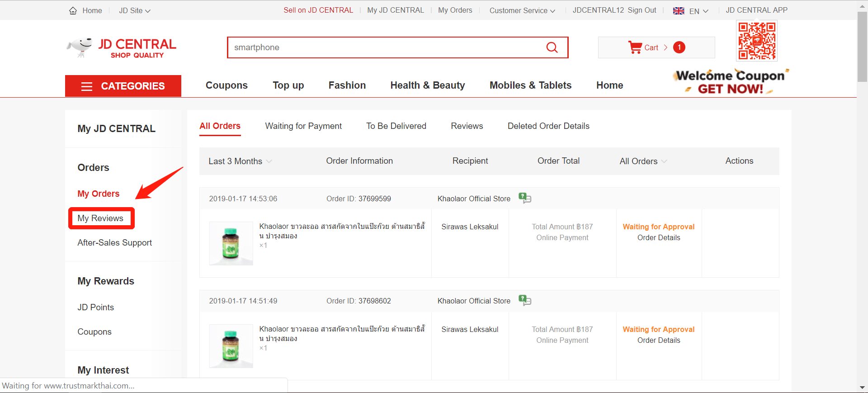Click the Order ID: 37698602 text
This screenshot has width=868, height=393.
pos(359,301)
